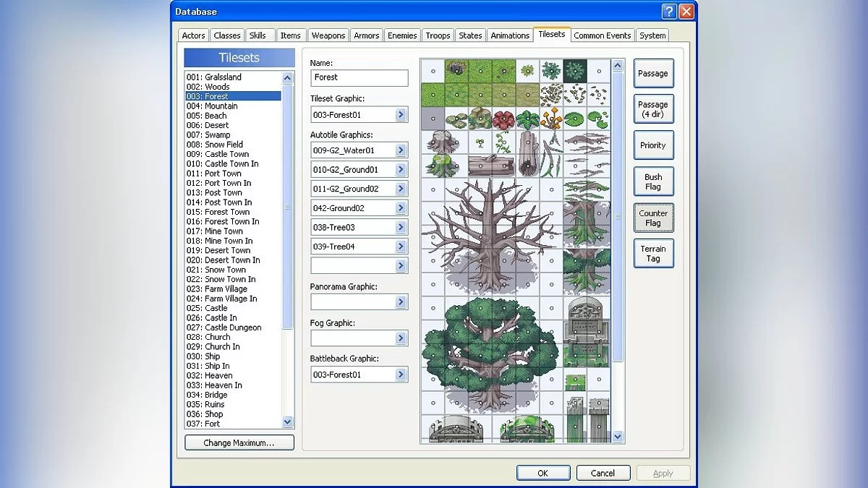Image resolution: width=868 pixels, height=488 pixels.
Task: Select the solid gray tile
Action: [x=433, y=118]
